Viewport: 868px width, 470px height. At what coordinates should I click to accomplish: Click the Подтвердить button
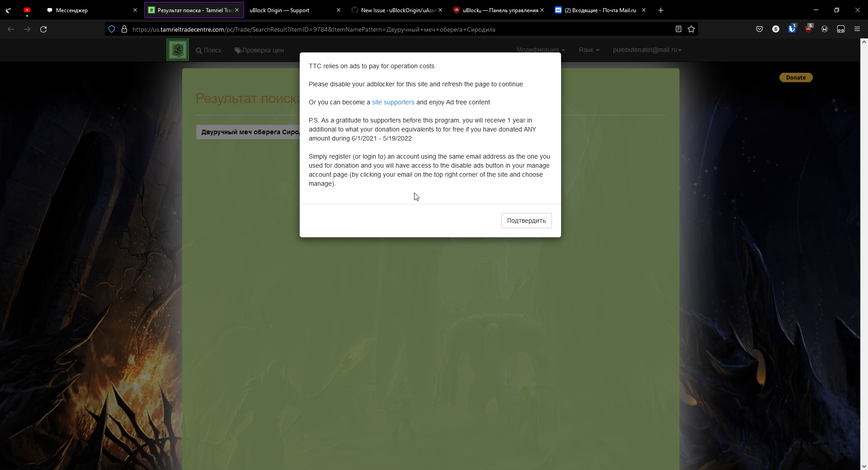point(526,221)
